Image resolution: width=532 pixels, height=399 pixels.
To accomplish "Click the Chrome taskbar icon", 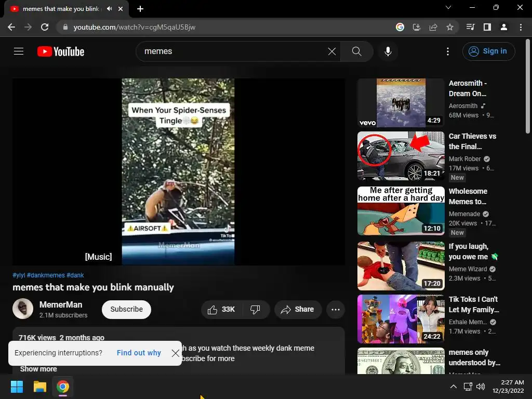I will point(63,387).
